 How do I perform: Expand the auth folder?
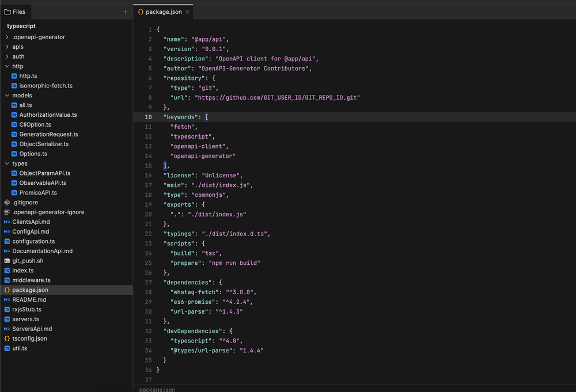click(x=6, y=56)
